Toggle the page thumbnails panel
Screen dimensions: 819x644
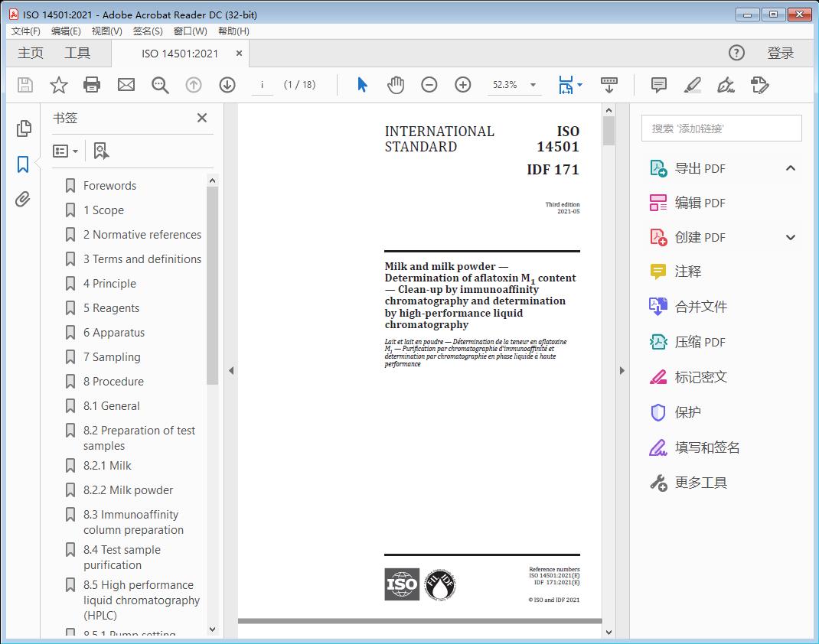pyautogui.click(x=23, y=128)
